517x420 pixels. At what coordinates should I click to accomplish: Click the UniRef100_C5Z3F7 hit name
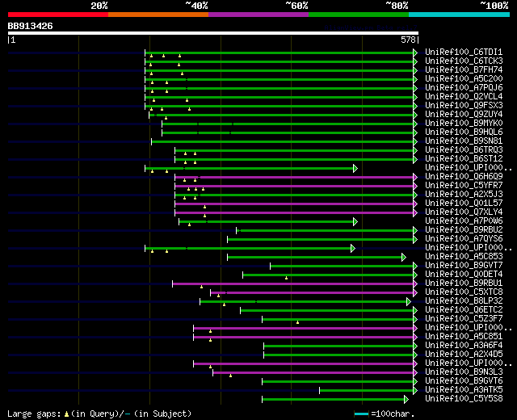pyautogui.click(x=464, y=319)
